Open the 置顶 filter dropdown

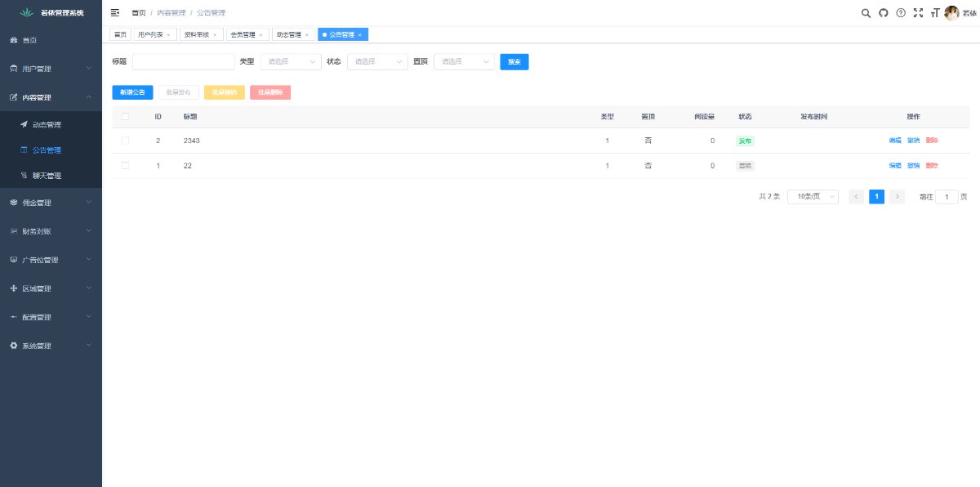pos(464,61)
